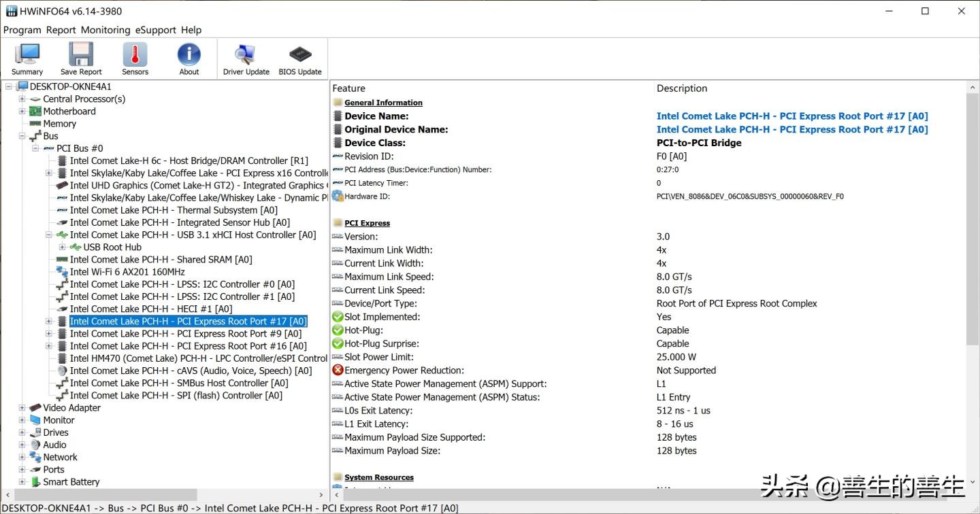Select the Memory tree item
The height and width of the screenshot is (514, 980).
click(59, 124)
